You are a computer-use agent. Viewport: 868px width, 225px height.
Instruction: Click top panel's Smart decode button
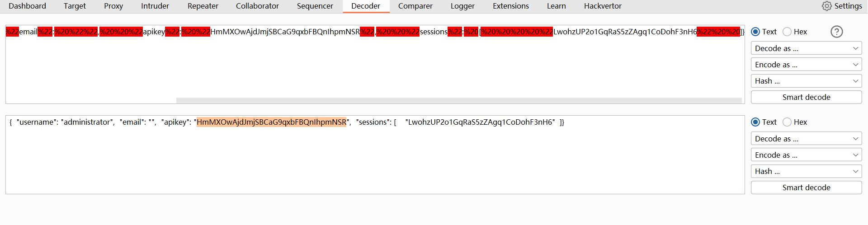(x=806, y=97)
